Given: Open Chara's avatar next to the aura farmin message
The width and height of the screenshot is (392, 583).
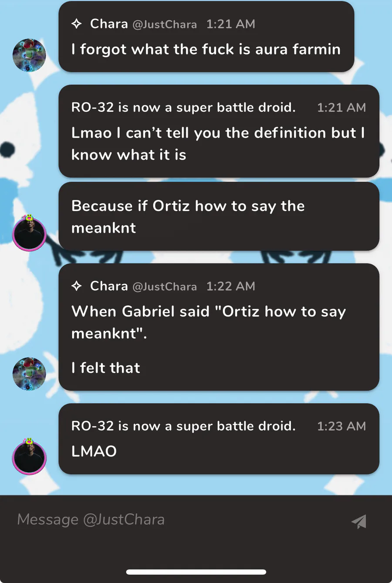Looking at the screenshot, I should coord(29,55).
